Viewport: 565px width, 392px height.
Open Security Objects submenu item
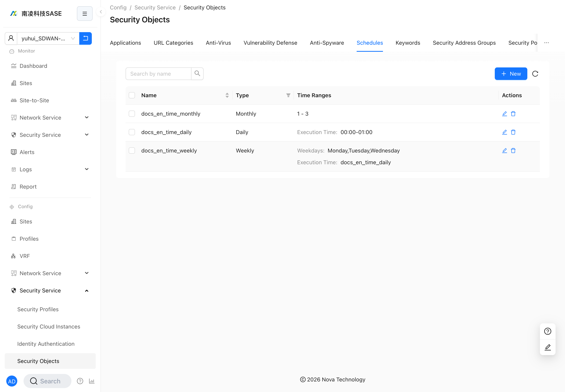[x=50, y=361]
